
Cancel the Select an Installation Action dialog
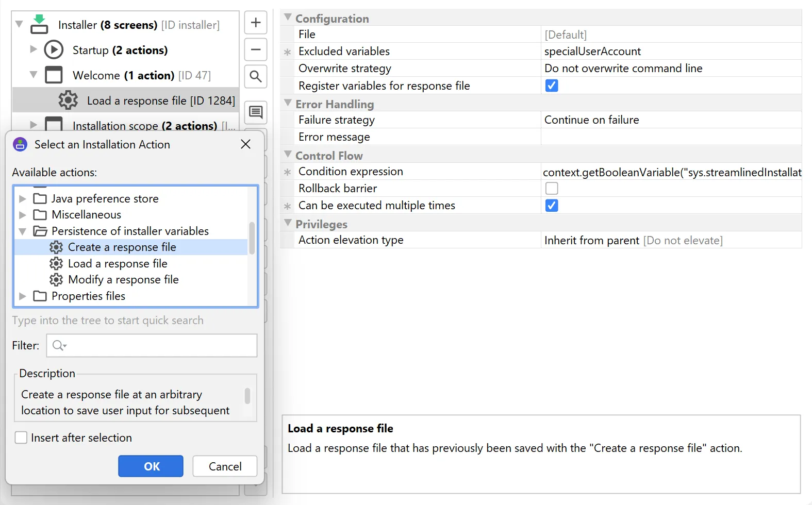click(225, 466)
